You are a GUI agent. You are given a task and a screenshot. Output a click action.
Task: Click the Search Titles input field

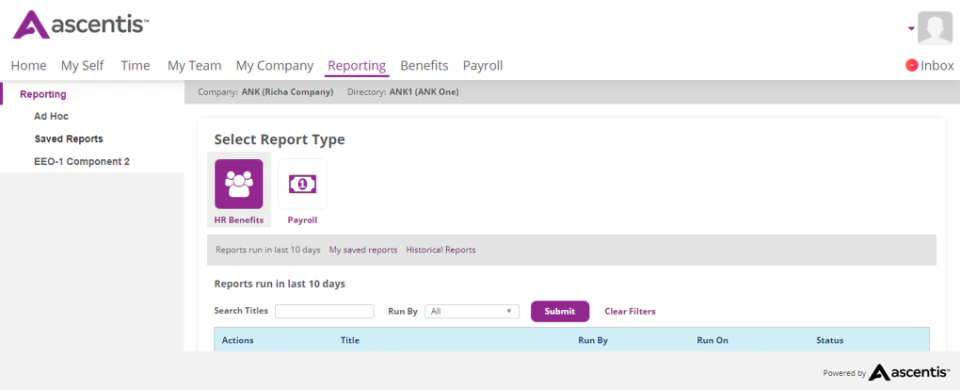(324, 311)
